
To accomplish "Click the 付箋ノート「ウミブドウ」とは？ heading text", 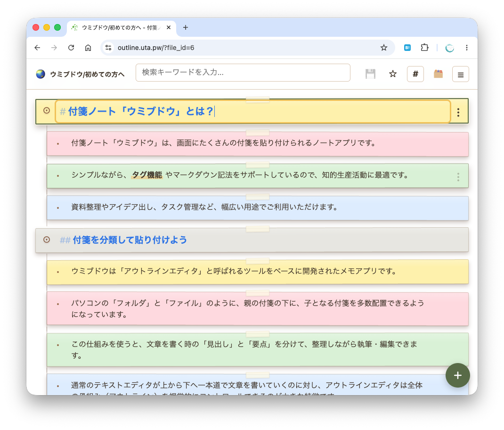I will tap(141, 111).
